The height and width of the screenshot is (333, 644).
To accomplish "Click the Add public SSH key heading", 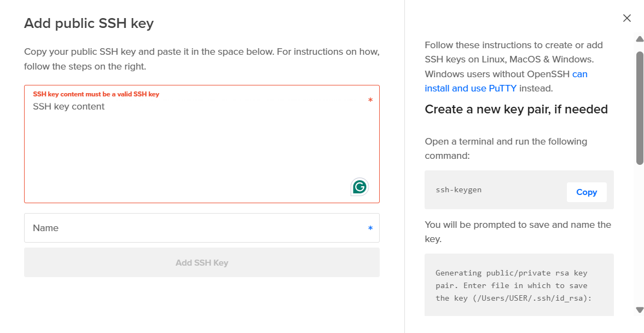I will (x=89, y=24).
